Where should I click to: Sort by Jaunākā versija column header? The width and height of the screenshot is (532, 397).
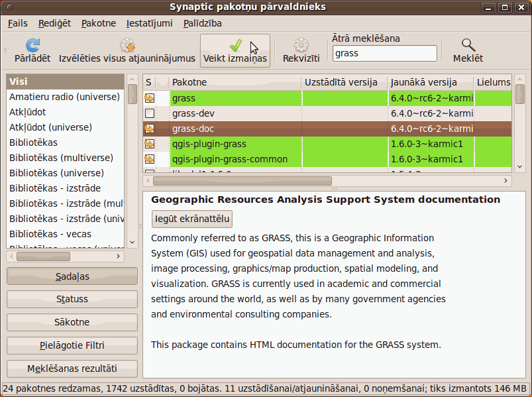[x=430, y=82]
